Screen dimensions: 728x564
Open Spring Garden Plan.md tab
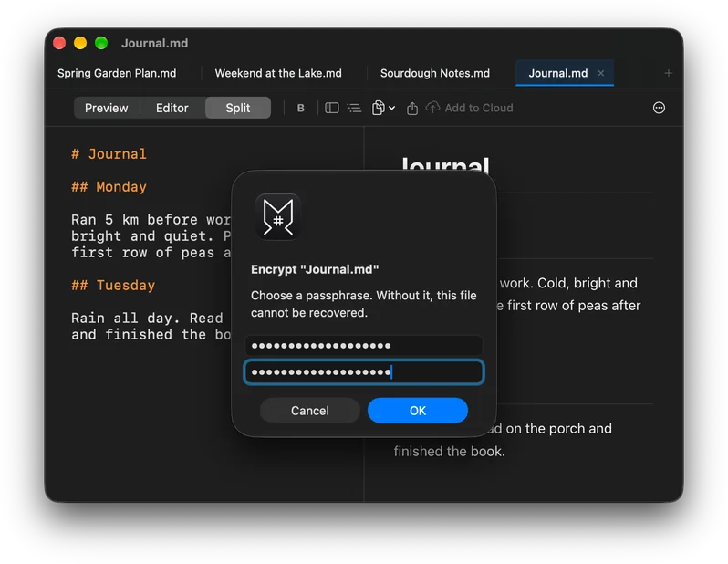click(117, 73)
